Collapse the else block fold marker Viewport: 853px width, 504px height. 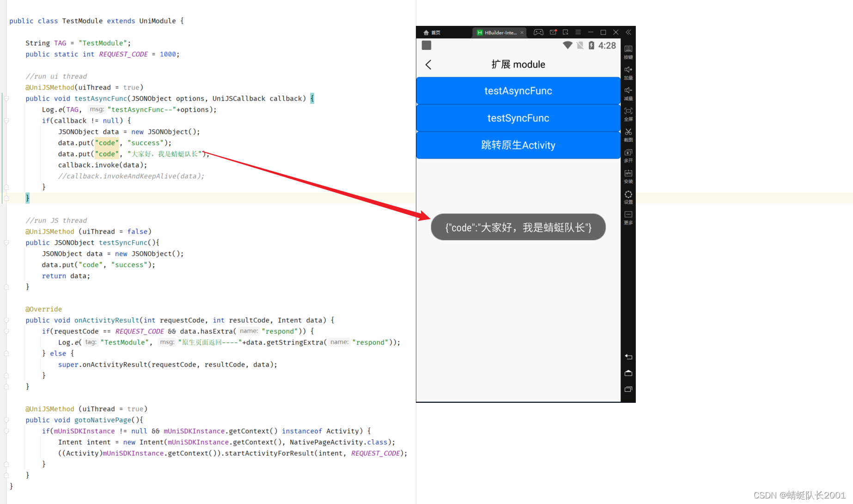[6, 353]
